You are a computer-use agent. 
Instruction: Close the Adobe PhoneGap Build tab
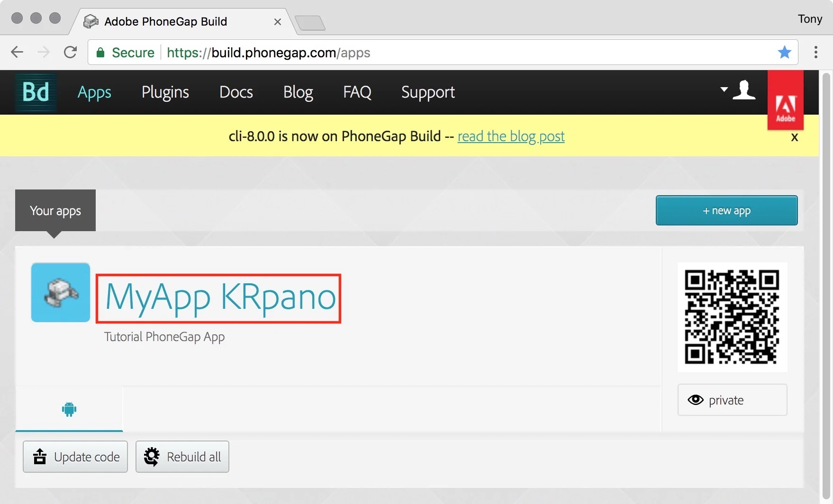(278, 22)
